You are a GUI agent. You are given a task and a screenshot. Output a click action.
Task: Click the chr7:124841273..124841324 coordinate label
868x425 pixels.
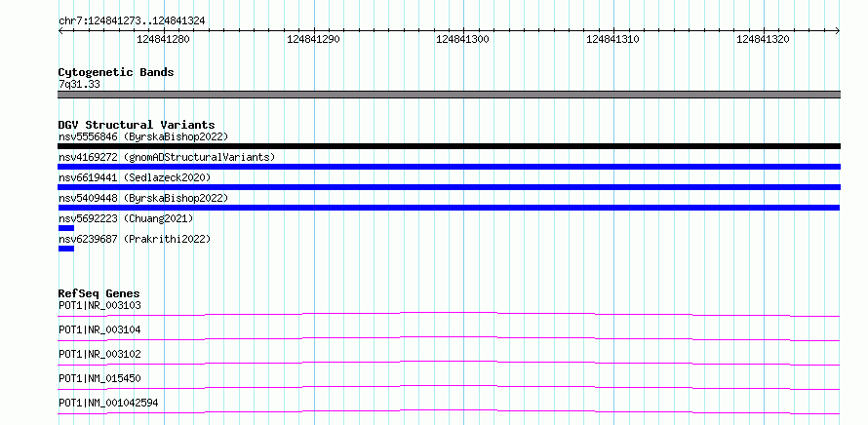[x=132, y=20]
